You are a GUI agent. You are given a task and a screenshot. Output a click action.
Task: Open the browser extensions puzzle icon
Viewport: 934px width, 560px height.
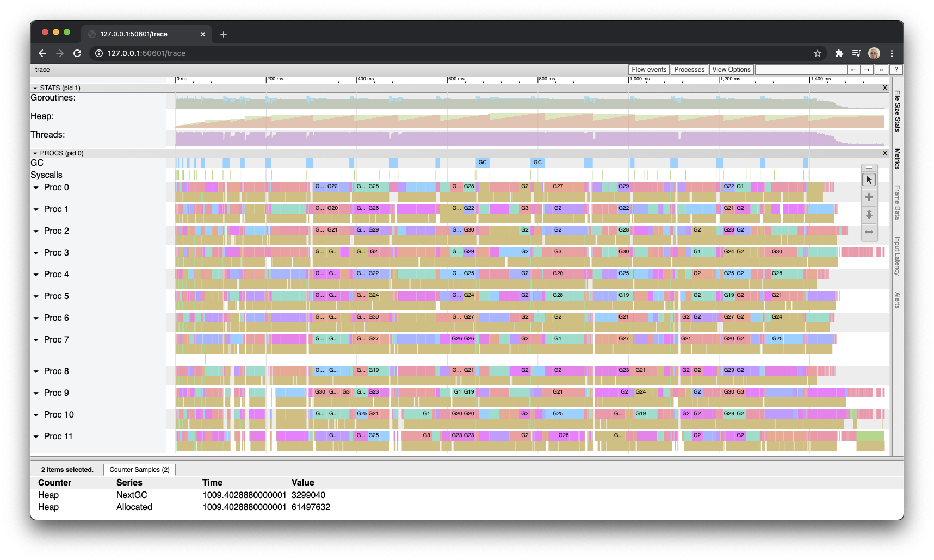(839, 53)
